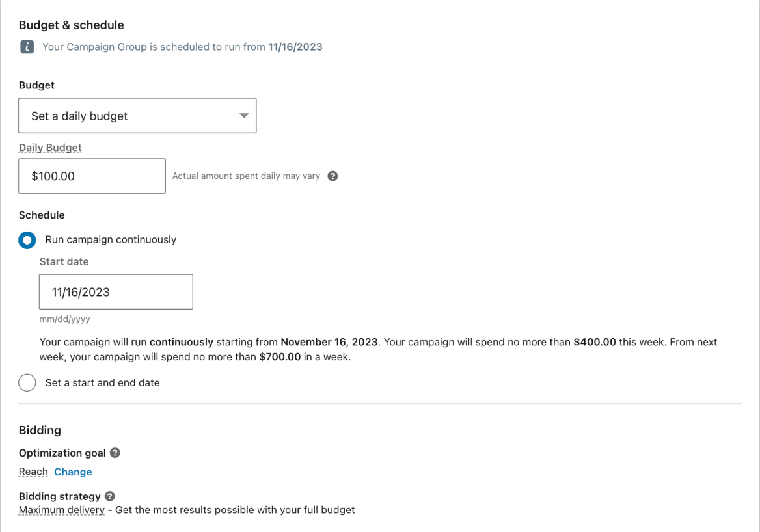Click help icon beside 'Actual amount spent daily may vary'
This screenshot has width=760, height=532.
click(332, 176)
